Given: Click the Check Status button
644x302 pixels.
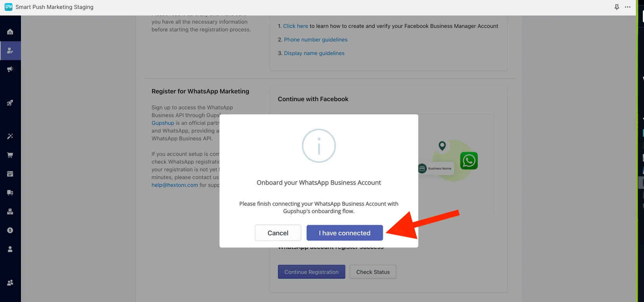Looking at the screenshot, I should click(373, 272).
